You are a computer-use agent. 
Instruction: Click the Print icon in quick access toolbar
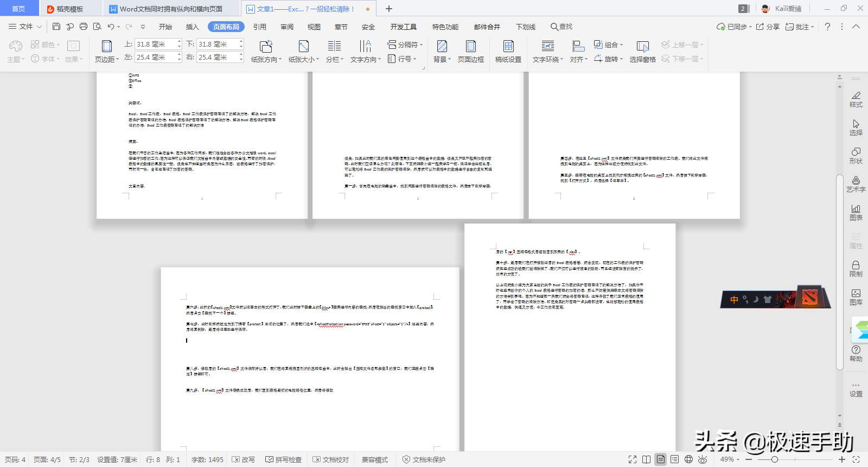(x=84, y=27)
